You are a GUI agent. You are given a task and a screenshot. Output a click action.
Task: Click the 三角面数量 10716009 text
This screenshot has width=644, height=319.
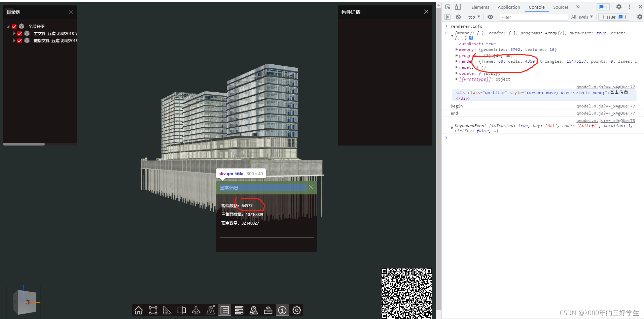(242, 215)
